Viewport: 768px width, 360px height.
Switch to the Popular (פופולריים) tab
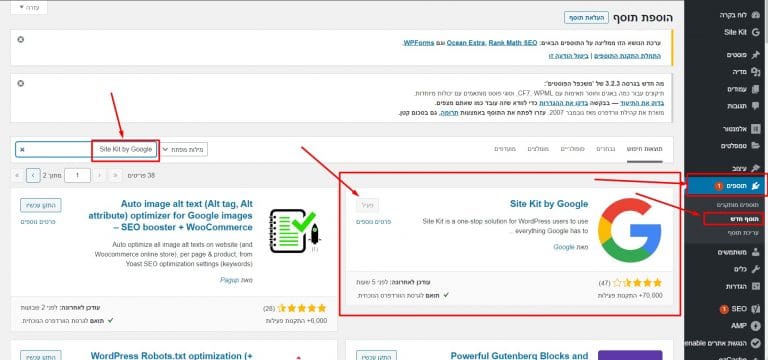[x=573, y=148]
